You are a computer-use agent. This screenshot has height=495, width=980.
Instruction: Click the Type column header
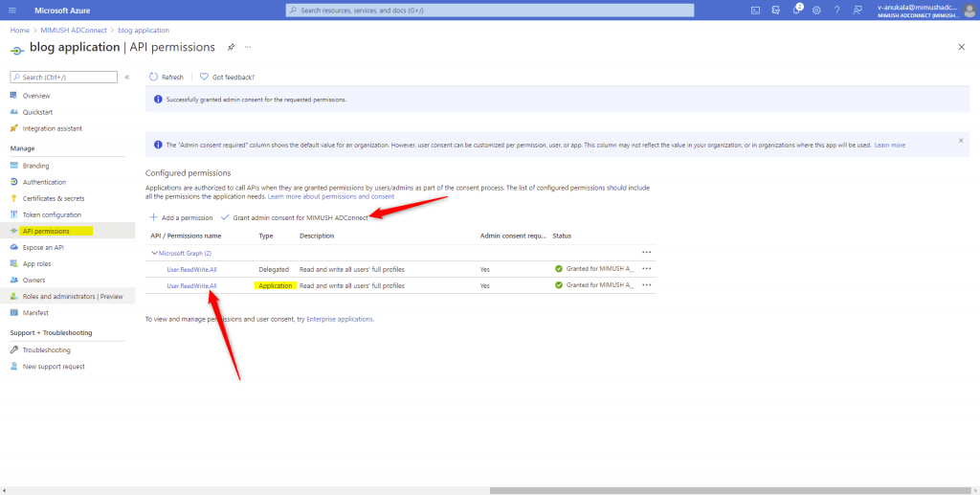(266, 236)
